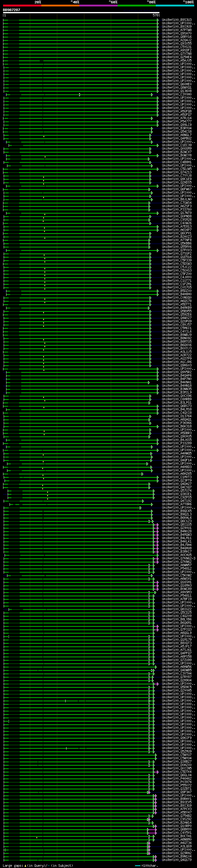Select hit UniRef100_Q8RY16
The image size is (197, 868).
[x=177, y=37]
